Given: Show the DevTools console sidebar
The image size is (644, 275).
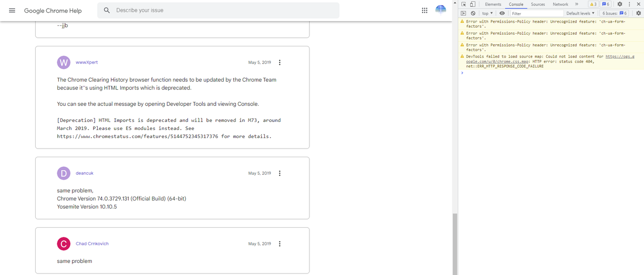Looking at the screenshot, I should pyautogui.click(x=463, y=13).
